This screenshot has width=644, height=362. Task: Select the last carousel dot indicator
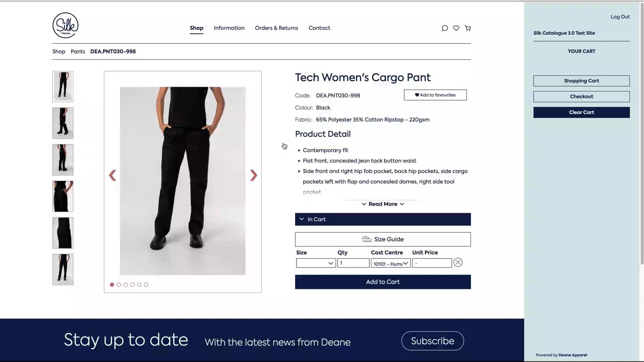(146, 284)
